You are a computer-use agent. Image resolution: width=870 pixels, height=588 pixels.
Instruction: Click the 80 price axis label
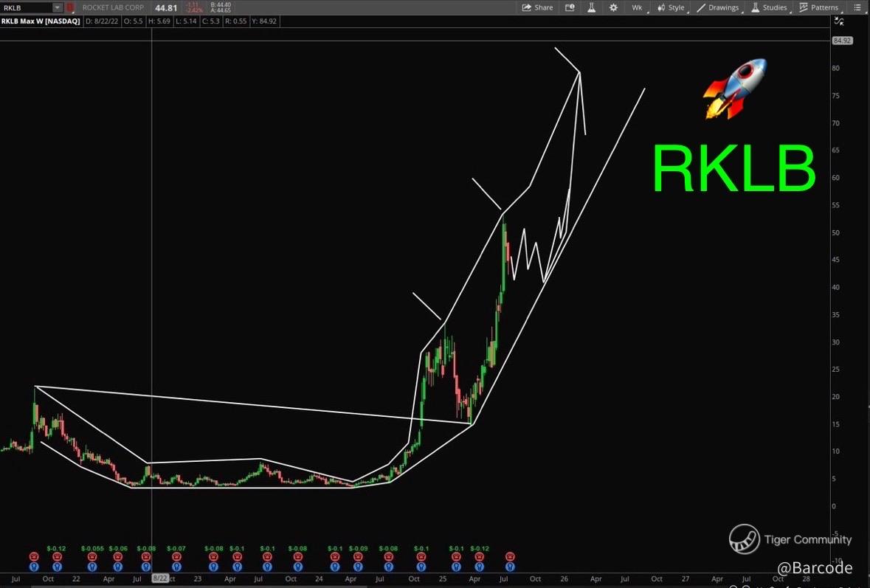(835, 68)
